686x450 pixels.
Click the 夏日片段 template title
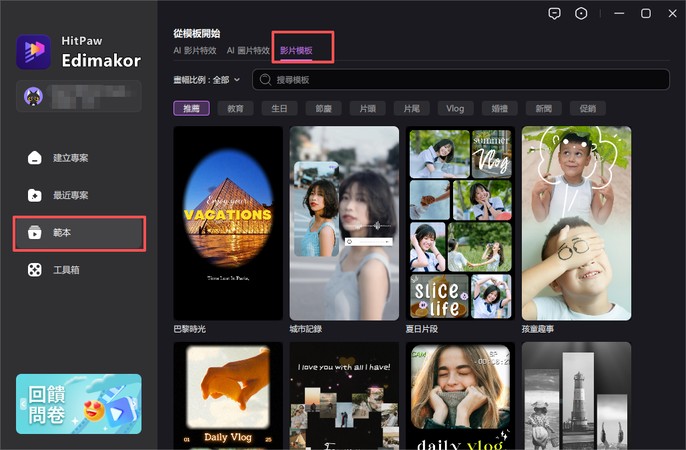pos(422,329)
